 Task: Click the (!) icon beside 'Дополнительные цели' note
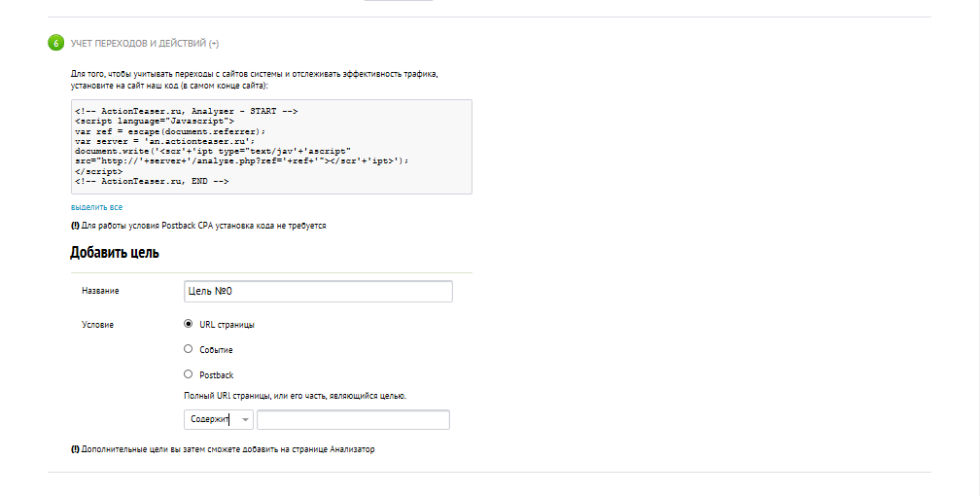(75, 449)
